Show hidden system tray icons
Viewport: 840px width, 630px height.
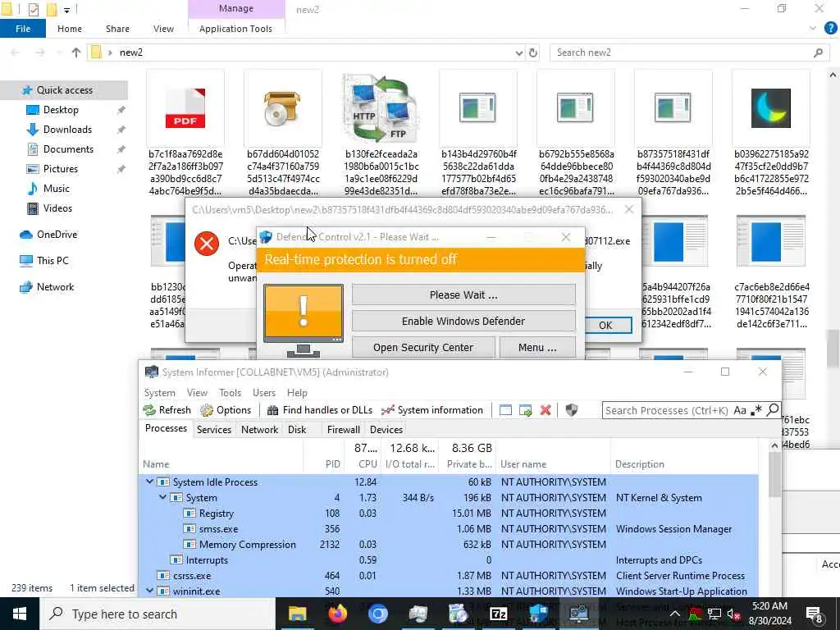pyautogui.click(x=675, y=614)
